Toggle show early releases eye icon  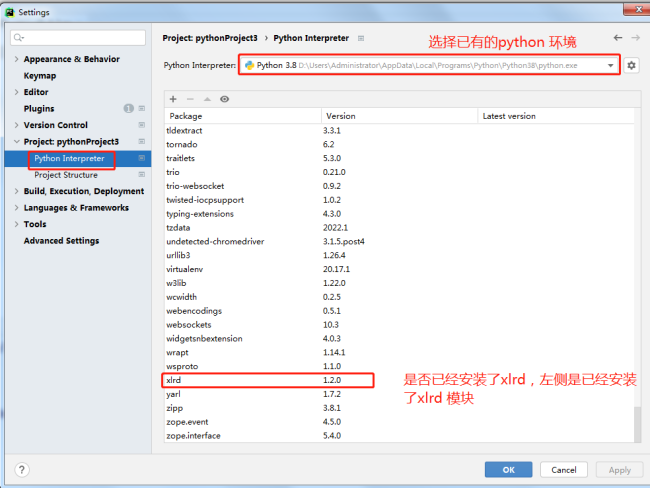[x=224, y=99]
